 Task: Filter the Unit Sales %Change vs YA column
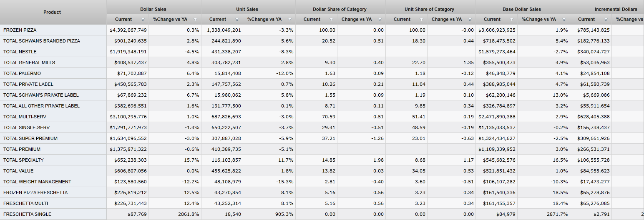click(290, 20)
